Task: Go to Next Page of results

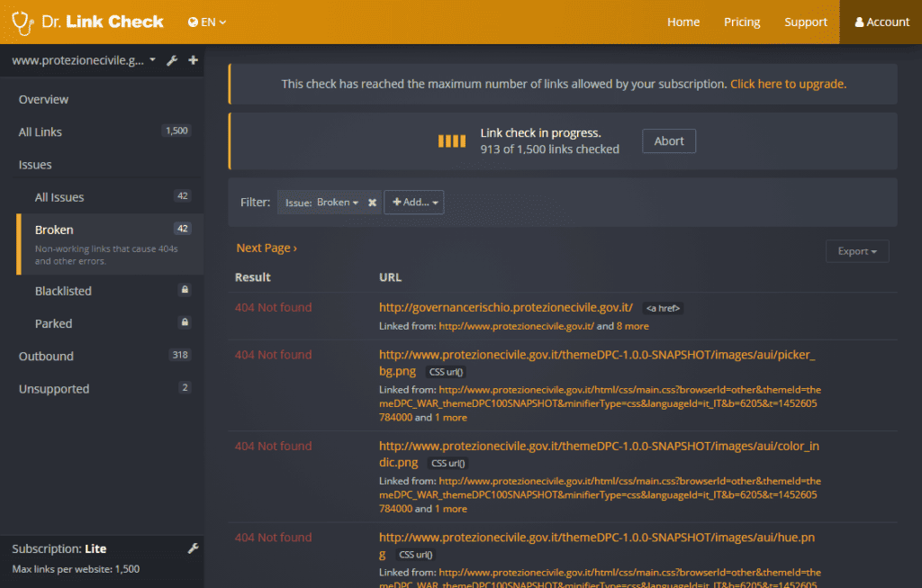Action: (266, 248)
